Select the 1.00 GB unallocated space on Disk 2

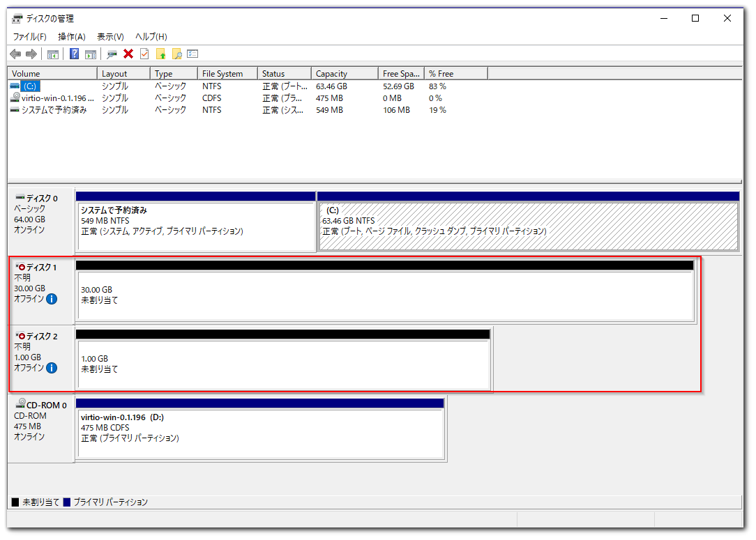click(x=284, y=364)
